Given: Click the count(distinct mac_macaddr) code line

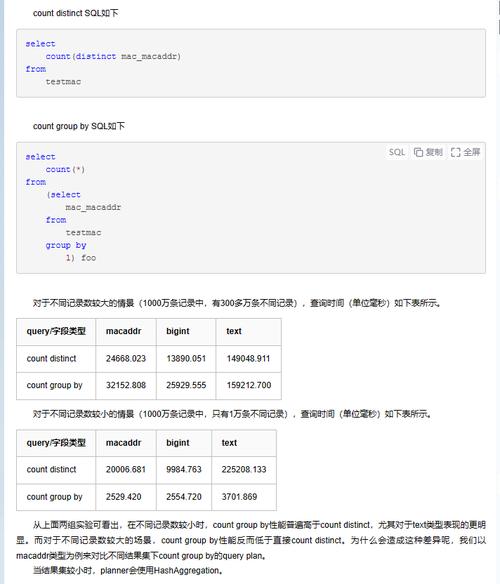Looking at the screenshot, I should click(113, 56).
